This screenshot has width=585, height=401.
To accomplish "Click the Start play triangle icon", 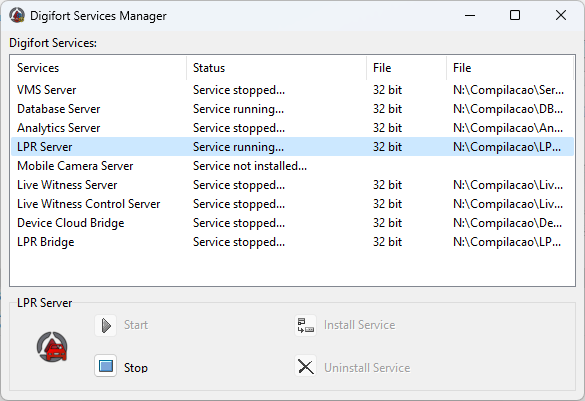I will [106, 325].
